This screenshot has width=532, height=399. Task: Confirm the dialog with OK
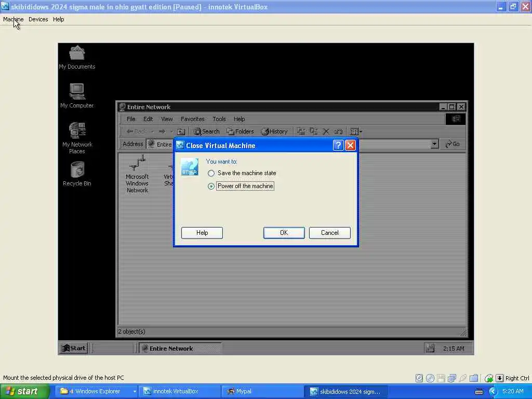coord(284,233)
